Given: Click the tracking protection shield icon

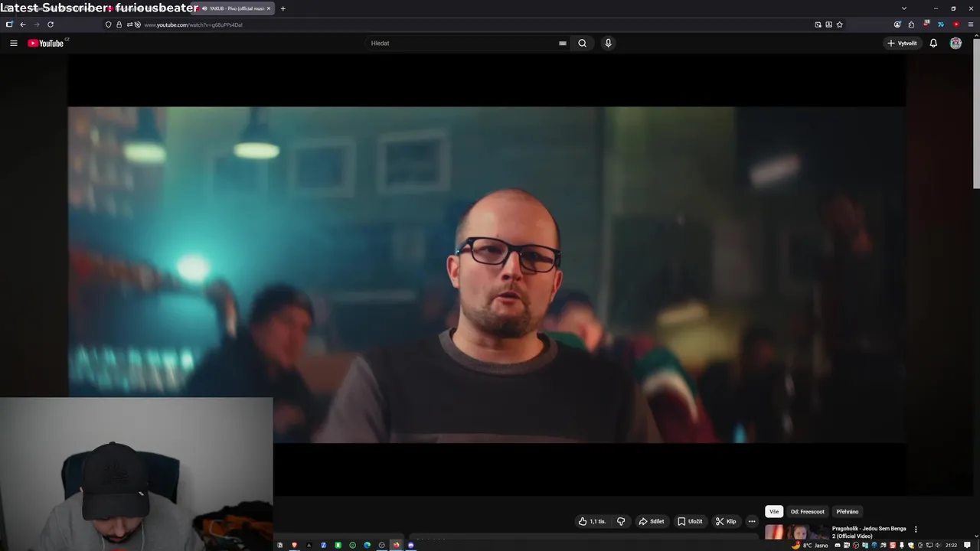Looking at the screenshot, I should pos(108,24).
